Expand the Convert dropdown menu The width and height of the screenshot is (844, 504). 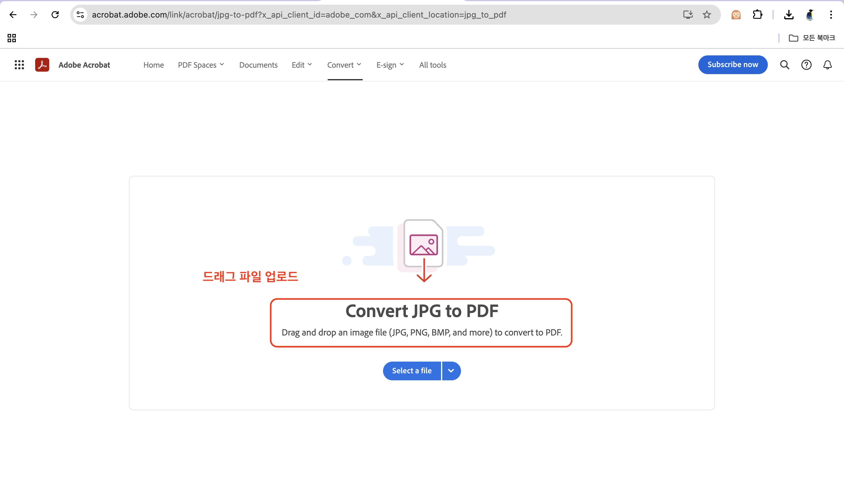click(x=344, y=65)
